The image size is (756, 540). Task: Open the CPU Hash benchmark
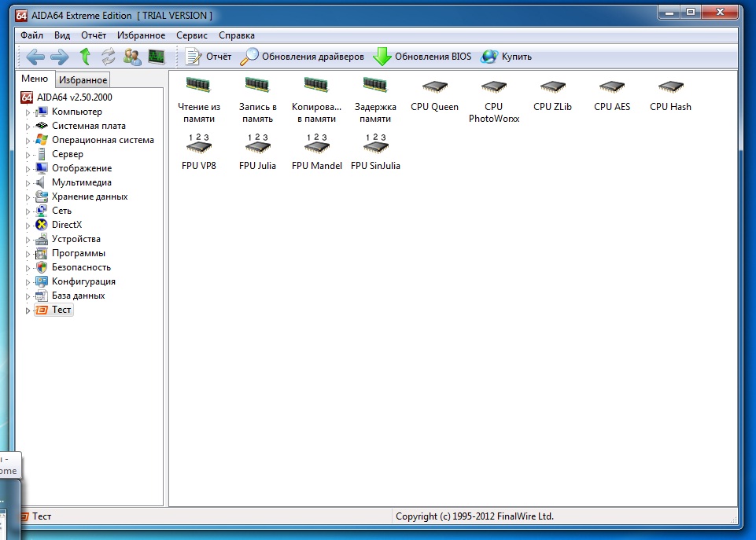click(x=670, y=95)
